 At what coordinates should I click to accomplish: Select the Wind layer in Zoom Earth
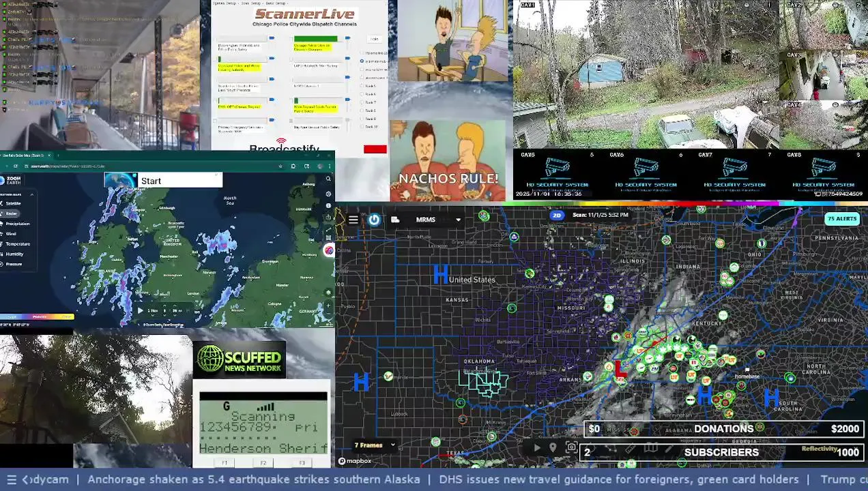(10, 234)
